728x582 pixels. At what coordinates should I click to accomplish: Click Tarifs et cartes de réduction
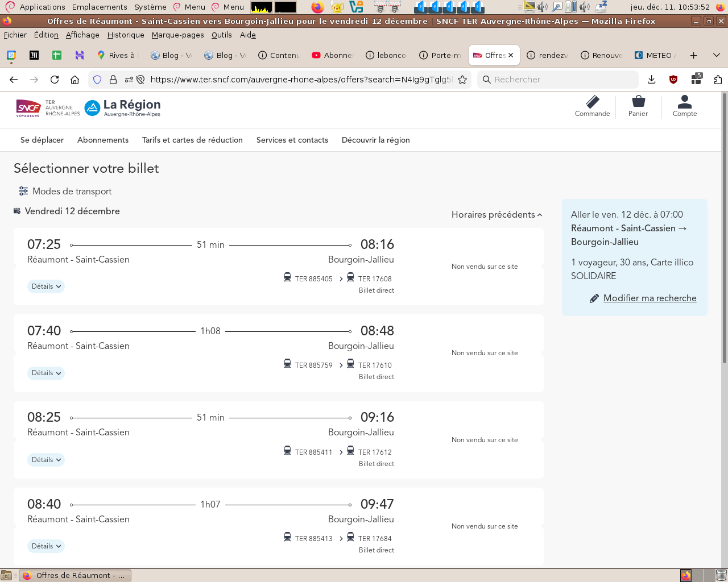(192, 140)
